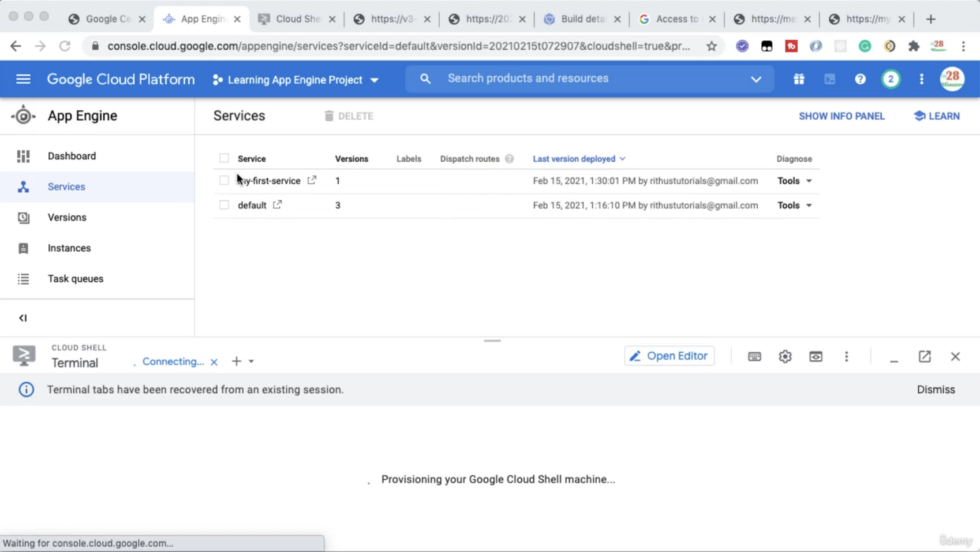Go back to previous page
980x552 pixels.
point(16,46)
